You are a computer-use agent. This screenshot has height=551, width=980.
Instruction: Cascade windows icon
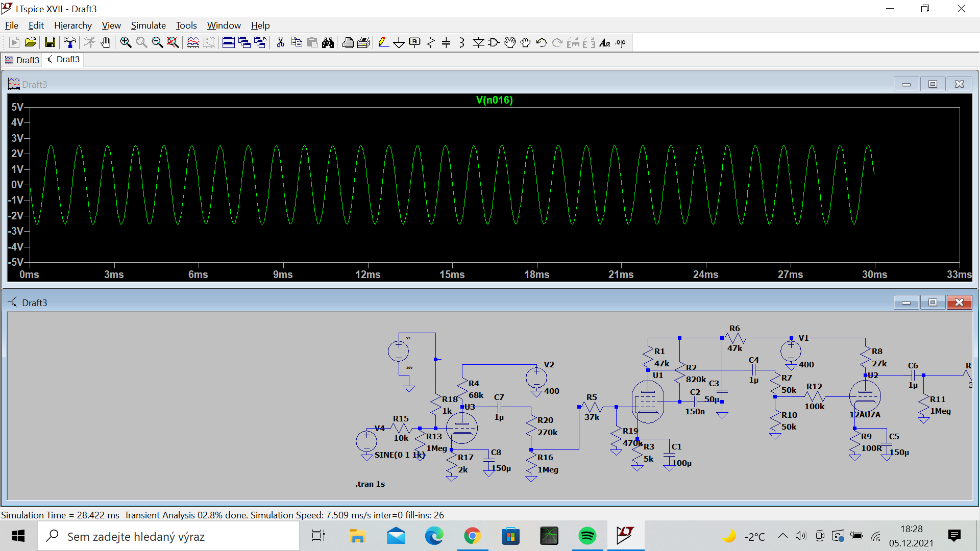pos(244,43)
